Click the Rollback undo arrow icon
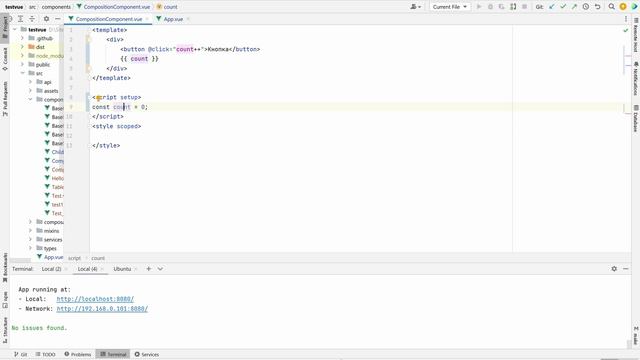 point(597,7)
